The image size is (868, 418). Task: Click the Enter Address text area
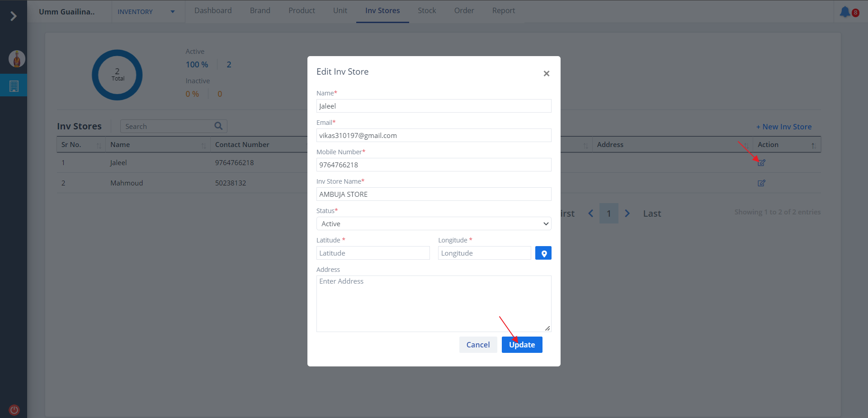434,304
